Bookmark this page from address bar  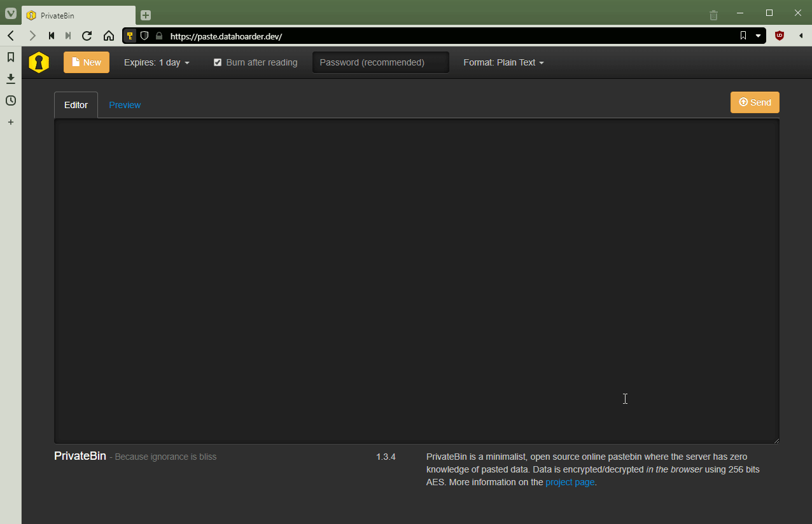click(x=743, y=36)
